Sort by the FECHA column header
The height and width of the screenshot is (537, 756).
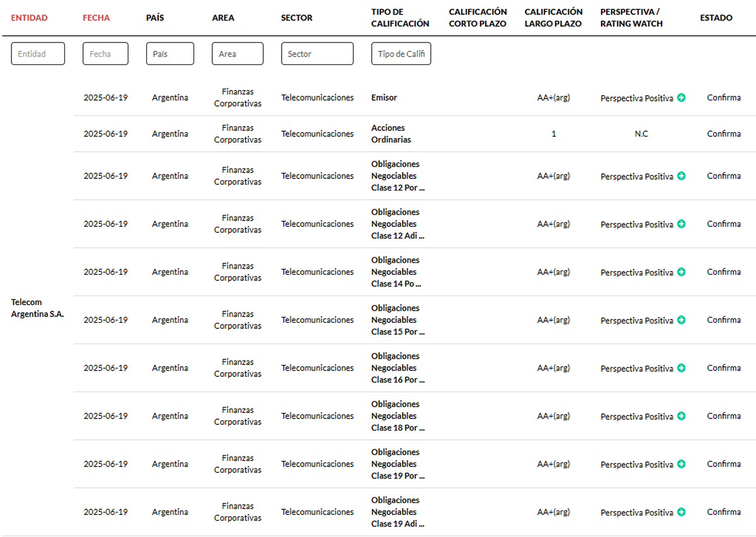[x=96, y=18]
